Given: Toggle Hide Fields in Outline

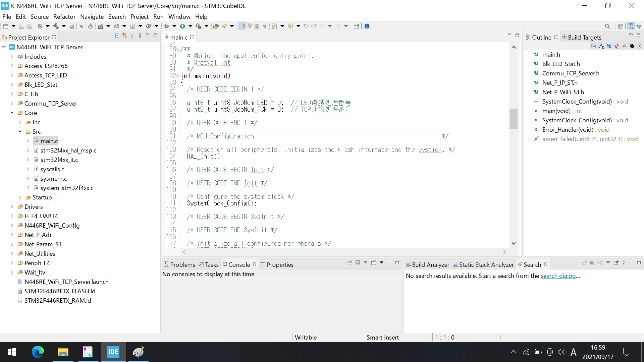Looking at the screenshot, I should click(609, 46).
